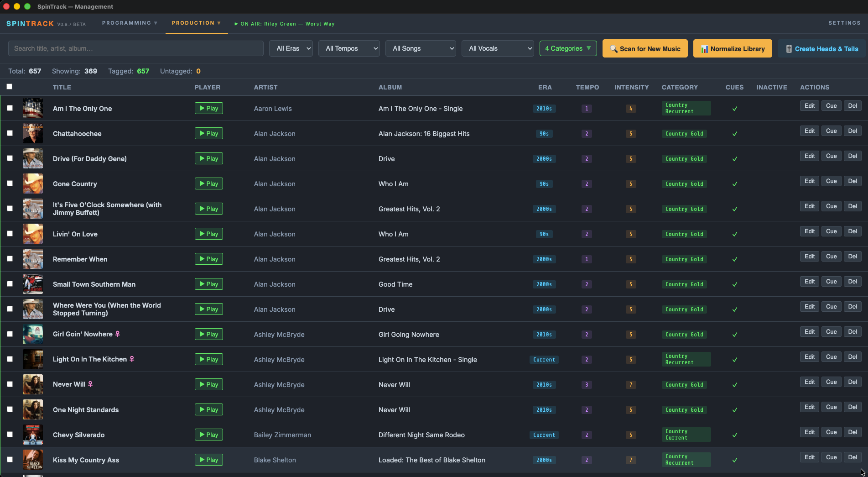Open Cue editor for Remember When
This screenshot has width=868, height=477.
tap(831, 257)
